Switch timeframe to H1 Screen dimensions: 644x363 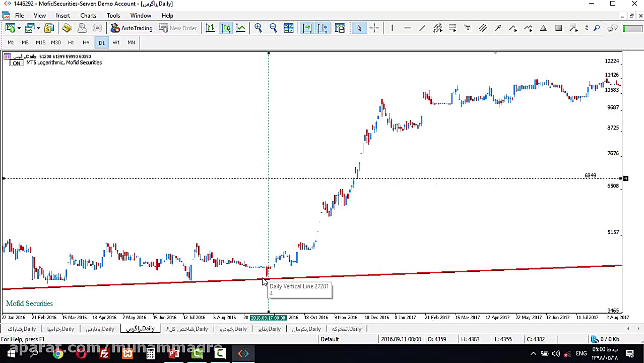coord(71,42)
